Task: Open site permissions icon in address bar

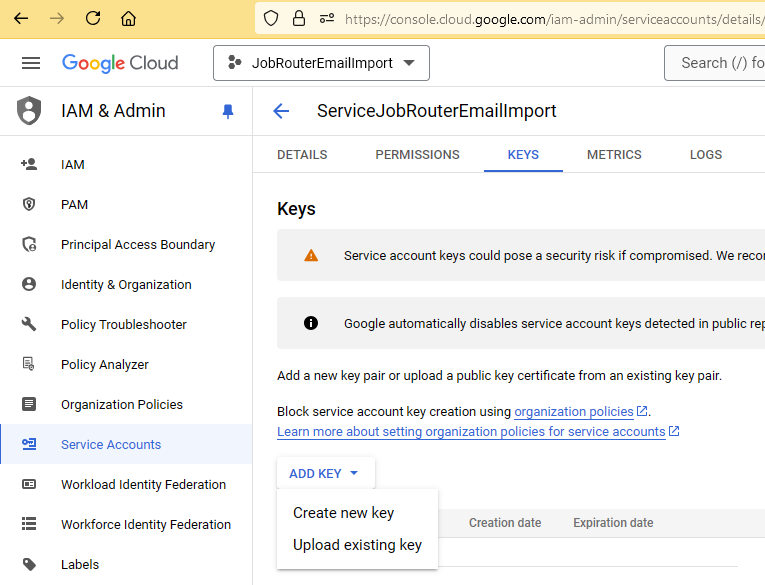Action: tap(327, 19)
